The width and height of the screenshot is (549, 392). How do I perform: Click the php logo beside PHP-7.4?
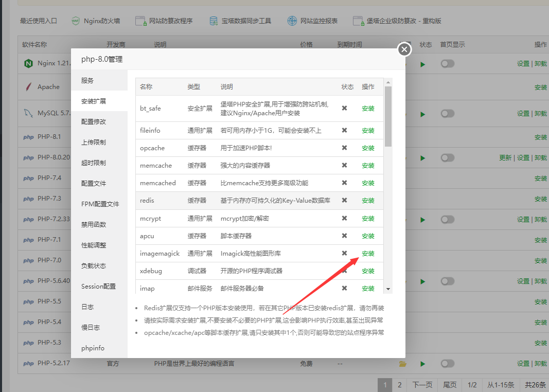tap(28, 179)
